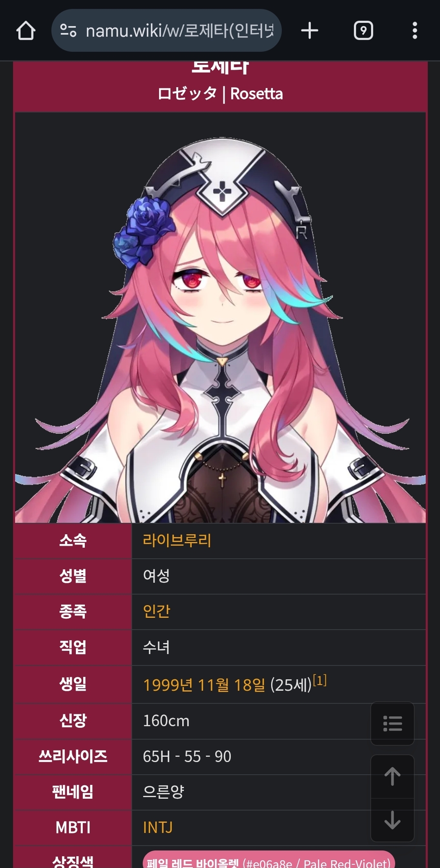
Task: Open the table of contents list button
Action: point(392,723)
